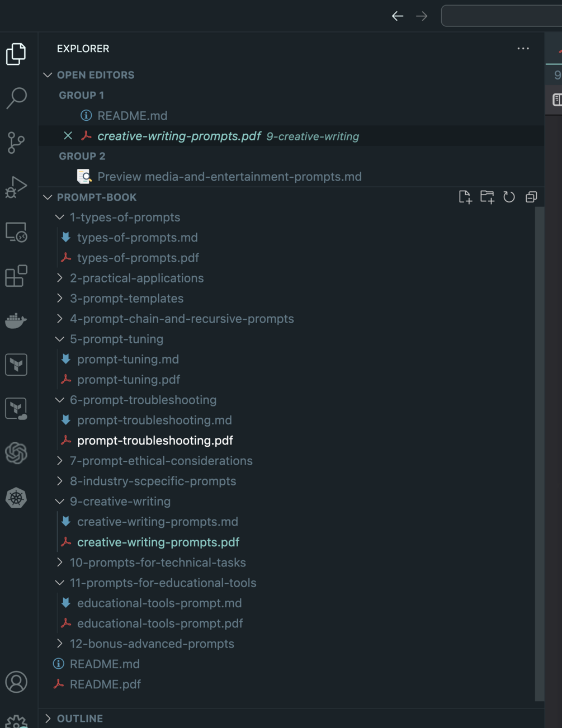The image size is (562, 728).
Task: Select README.md under Group 1
Action: click(132, 116)
